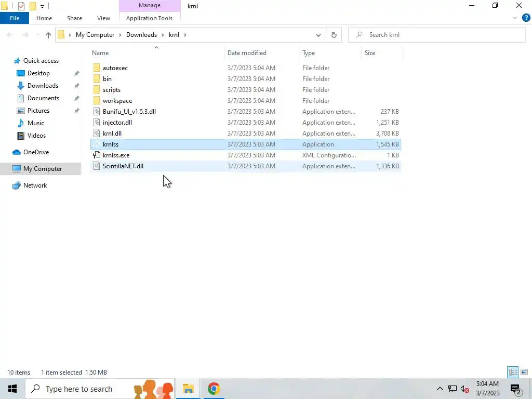Click the taskbar search box
532x399 pixels.
[x=100, y=389]
